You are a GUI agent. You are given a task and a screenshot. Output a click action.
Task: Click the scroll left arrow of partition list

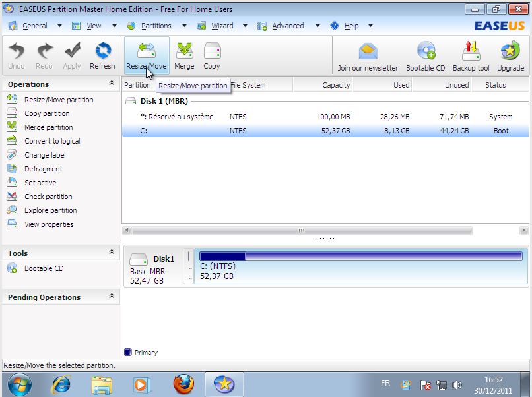click(127, 231)
